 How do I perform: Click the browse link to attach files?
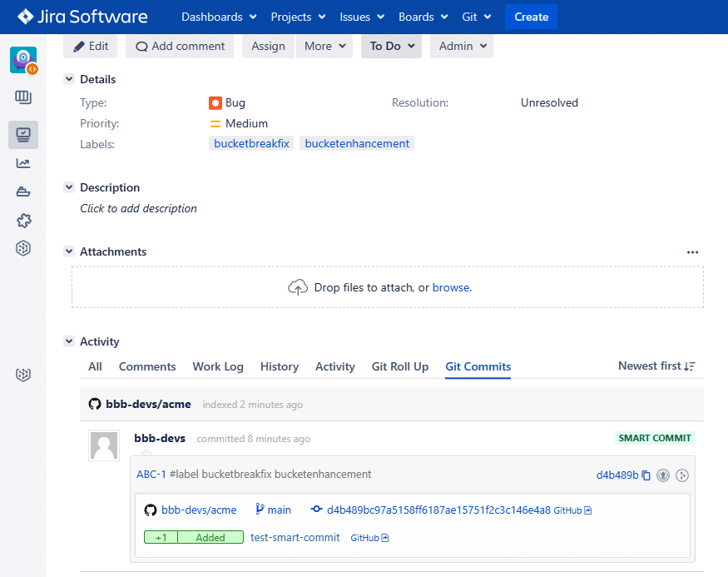click(x=452, y=287)
